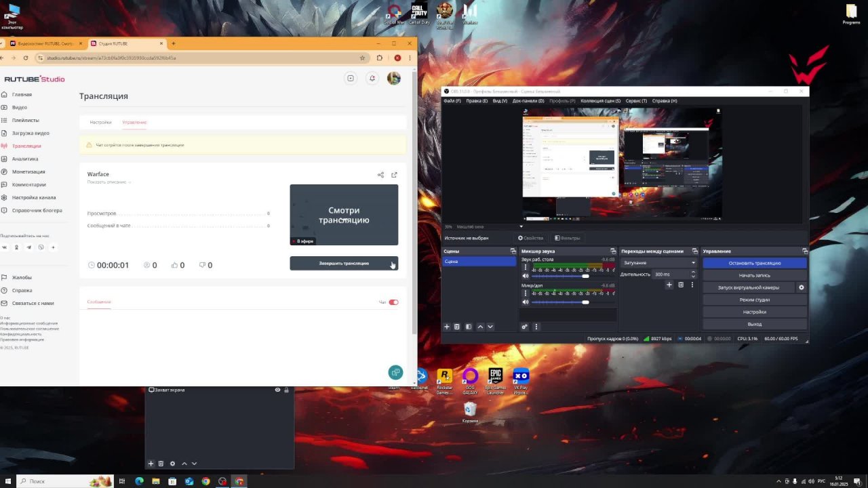Click Запуск виртуальной камеры in OBS
The width and height of the screenshot is (868, 488).
749,287
